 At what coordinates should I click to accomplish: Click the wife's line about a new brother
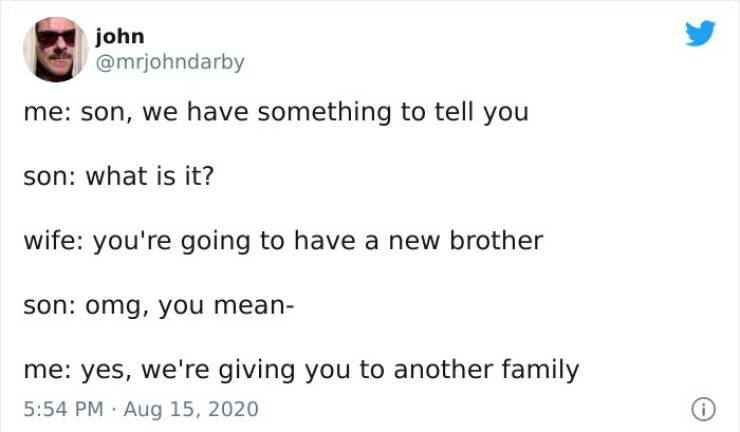283,241
